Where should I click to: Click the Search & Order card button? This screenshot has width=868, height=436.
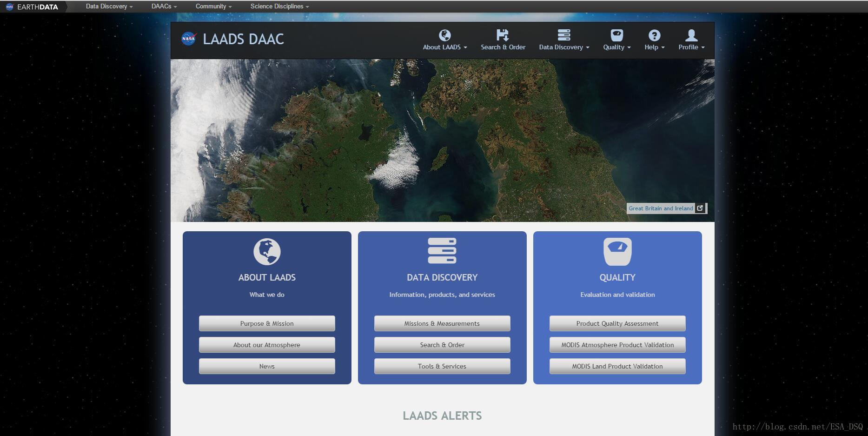point(442,345)
